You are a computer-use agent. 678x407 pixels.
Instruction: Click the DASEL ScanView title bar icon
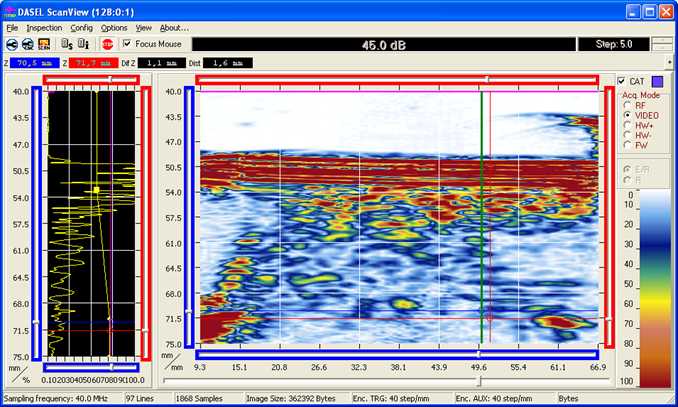12,11
